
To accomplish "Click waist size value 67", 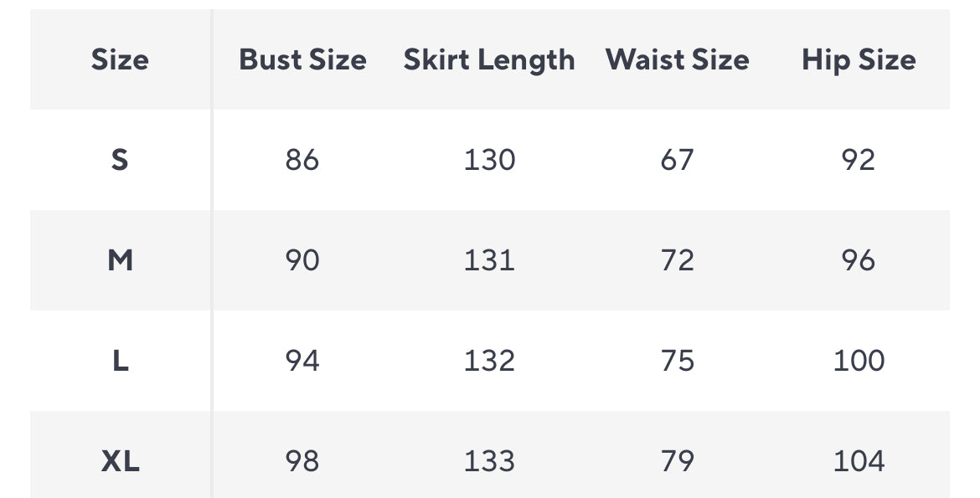I will [677, 159].
